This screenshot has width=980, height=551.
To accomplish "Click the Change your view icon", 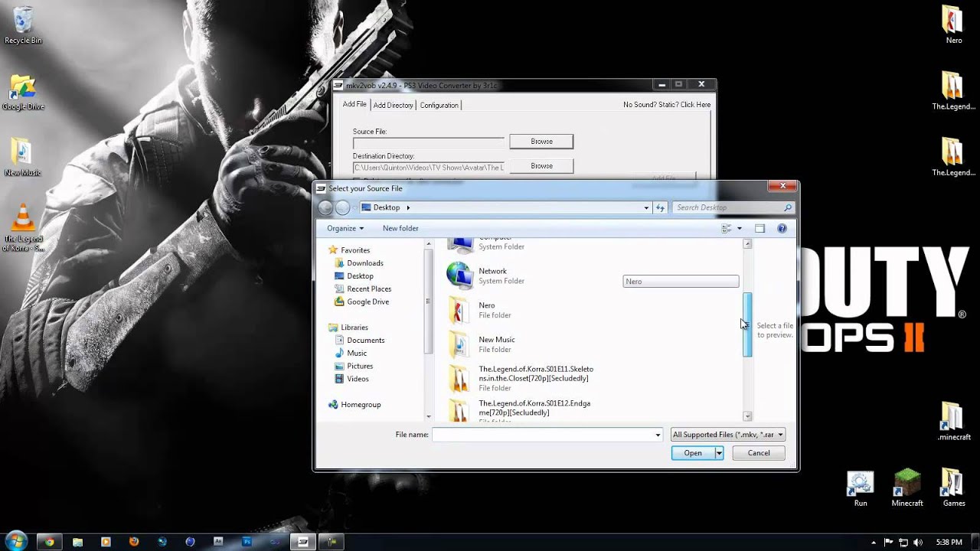I will 727,228.
